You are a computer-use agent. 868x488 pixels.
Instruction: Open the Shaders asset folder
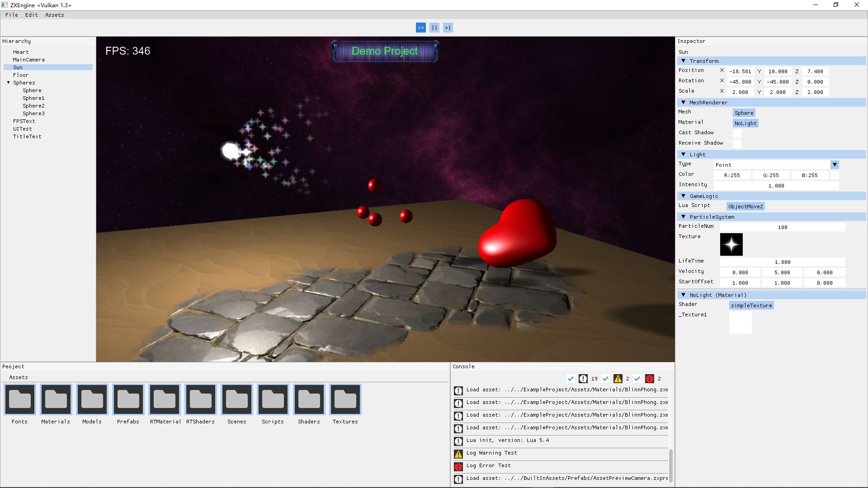pos(309,399)
